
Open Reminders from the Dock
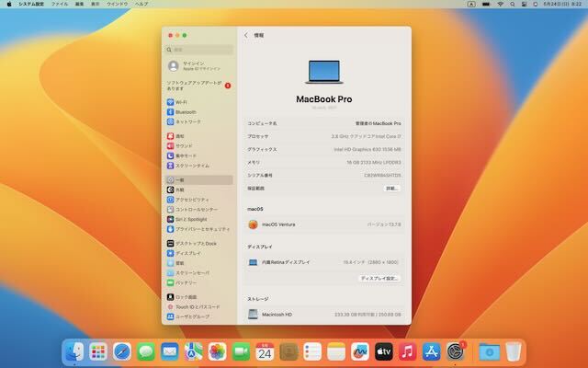pyautogui.click(x=312, y=351)
